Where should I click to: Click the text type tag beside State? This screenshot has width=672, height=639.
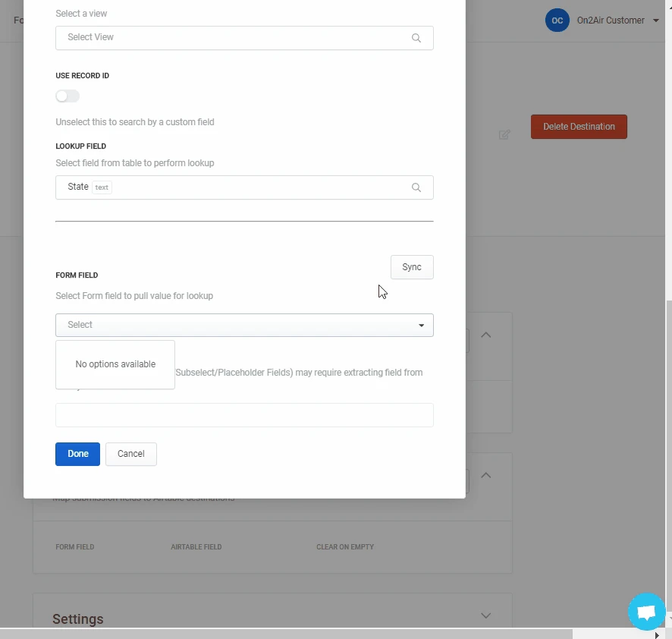tap(102, 187)
